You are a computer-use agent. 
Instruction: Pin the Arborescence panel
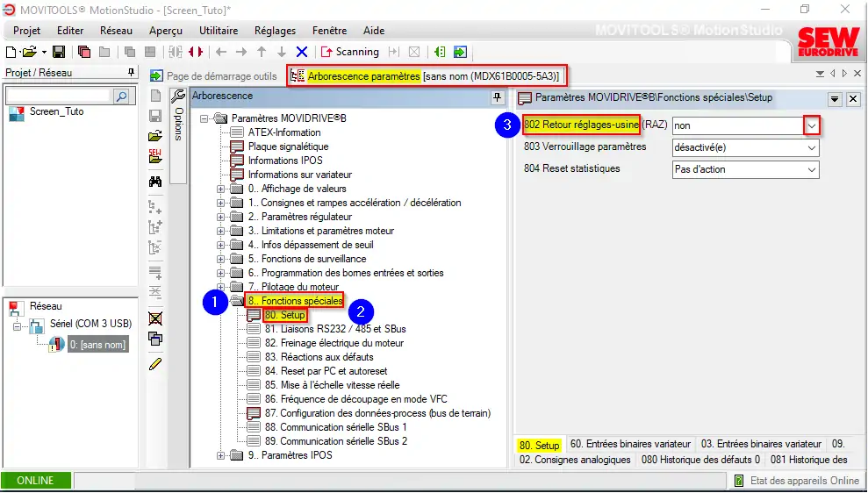pyautogui.click(x=497, y=97)
